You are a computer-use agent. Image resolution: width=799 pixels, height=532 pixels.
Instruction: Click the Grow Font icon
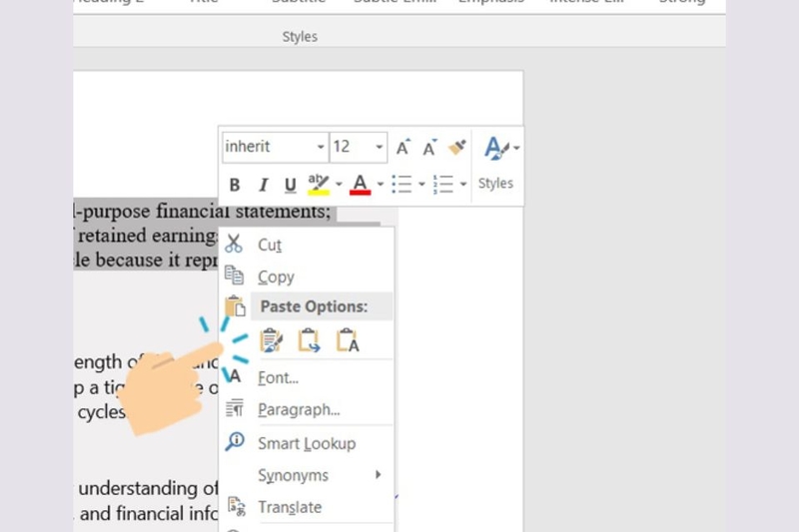[x=403, y=147]
